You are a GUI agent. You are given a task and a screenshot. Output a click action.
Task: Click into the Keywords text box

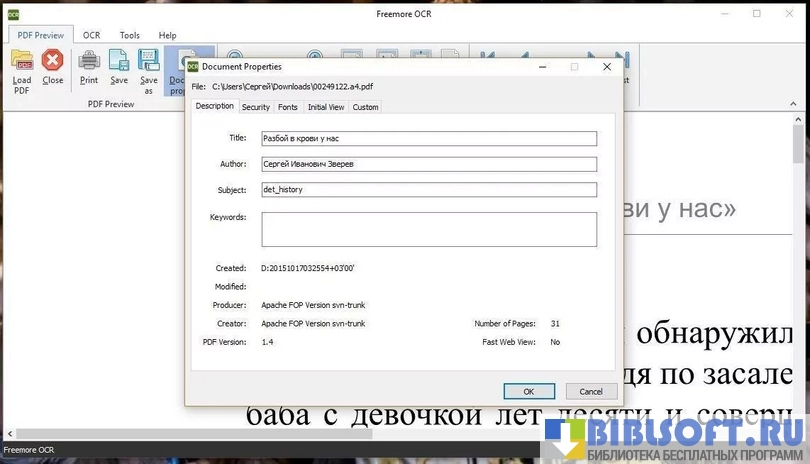428,229
